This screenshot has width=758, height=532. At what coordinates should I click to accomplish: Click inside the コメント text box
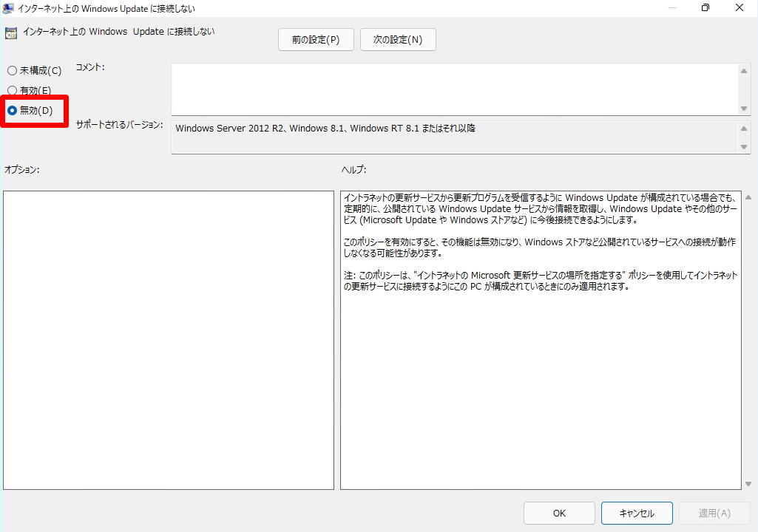pyautogui.click(x=454, y=89)
